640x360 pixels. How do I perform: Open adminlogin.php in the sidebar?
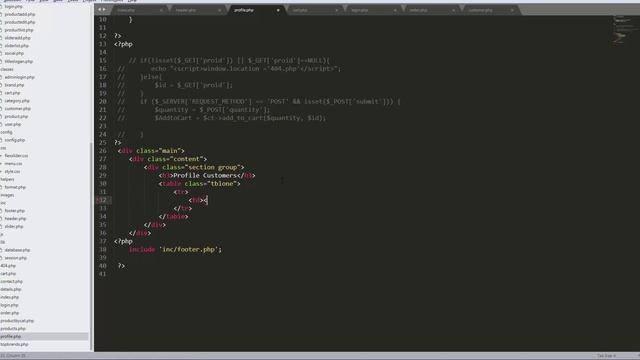tap(19, 77)
